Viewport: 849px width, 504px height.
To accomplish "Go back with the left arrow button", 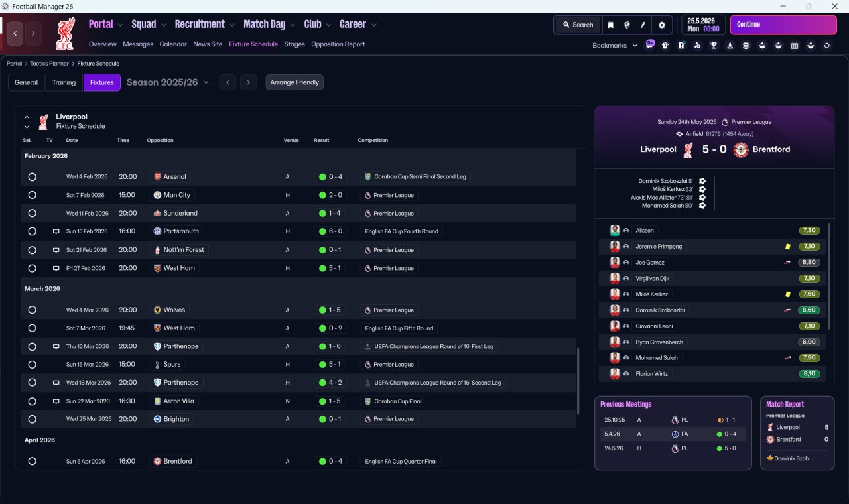I will pos(15,33).
